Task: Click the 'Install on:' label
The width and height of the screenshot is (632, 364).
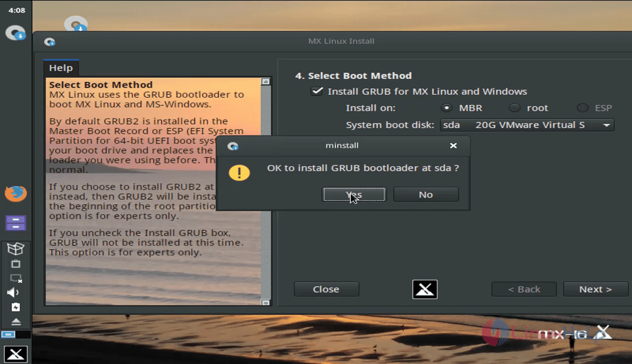Action: [370, 108]
